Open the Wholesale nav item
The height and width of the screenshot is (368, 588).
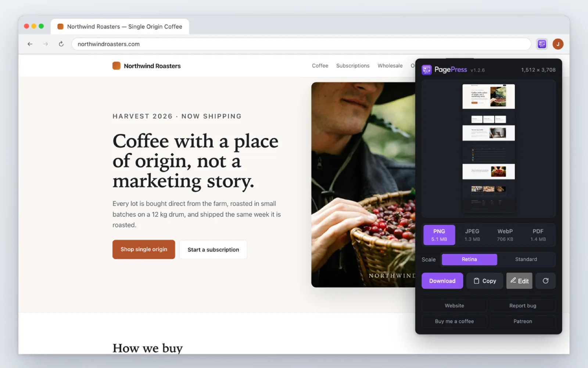coord(390,66)
